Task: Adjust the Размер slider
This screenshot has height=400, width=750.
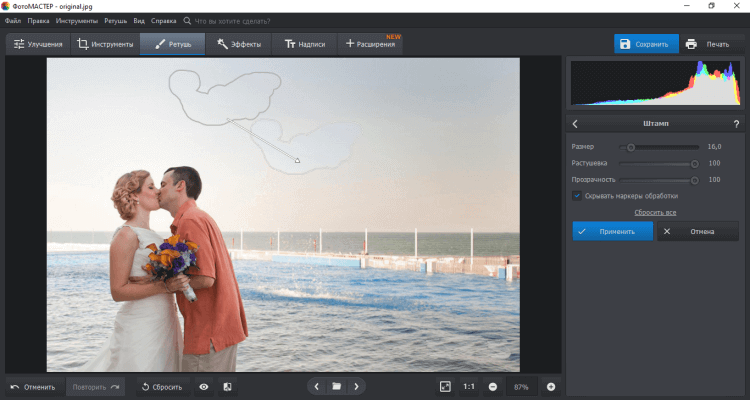Action: click(x=631, y=147)
